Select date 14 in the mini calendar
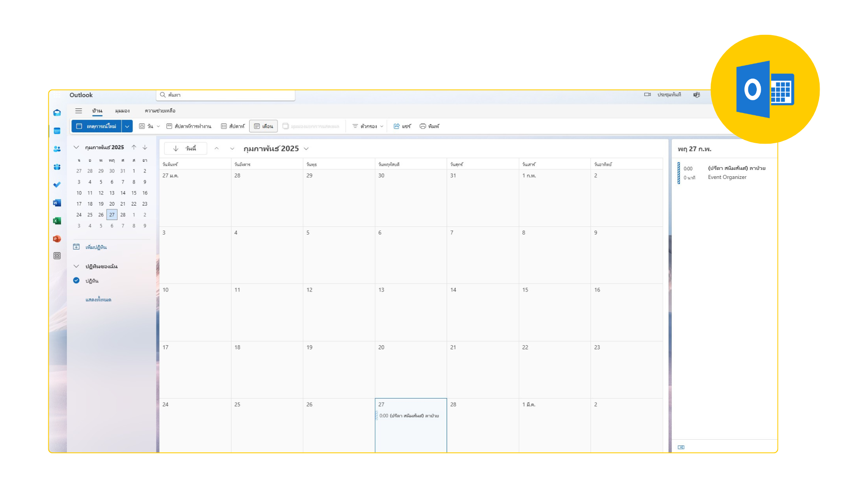Viewport: 868px width, 488px height. 123,193
